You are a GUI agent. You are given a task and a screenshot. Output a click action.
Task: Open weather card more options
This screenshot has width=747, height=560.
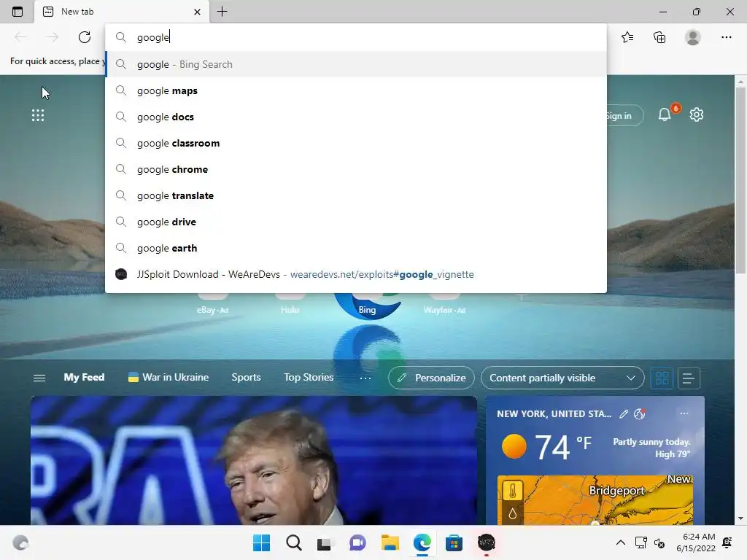tap(684, 413)
